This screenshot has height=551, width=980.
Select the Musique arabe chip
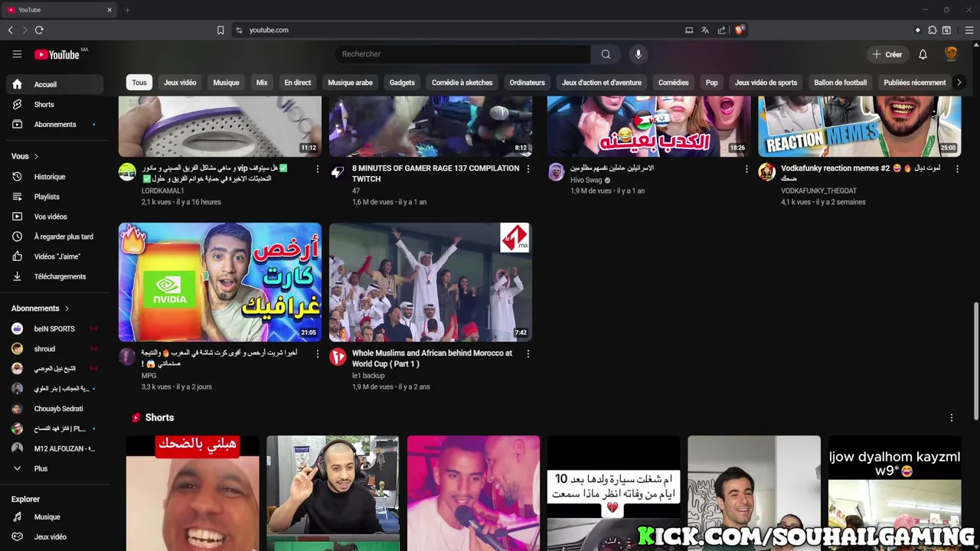(350, 83)
